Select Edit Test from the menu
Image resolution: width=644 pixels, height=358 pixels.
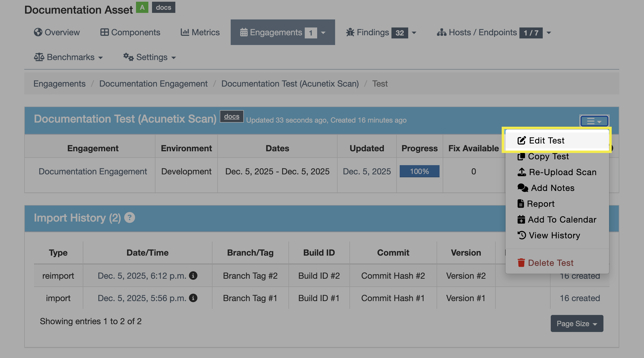[546, 140]
